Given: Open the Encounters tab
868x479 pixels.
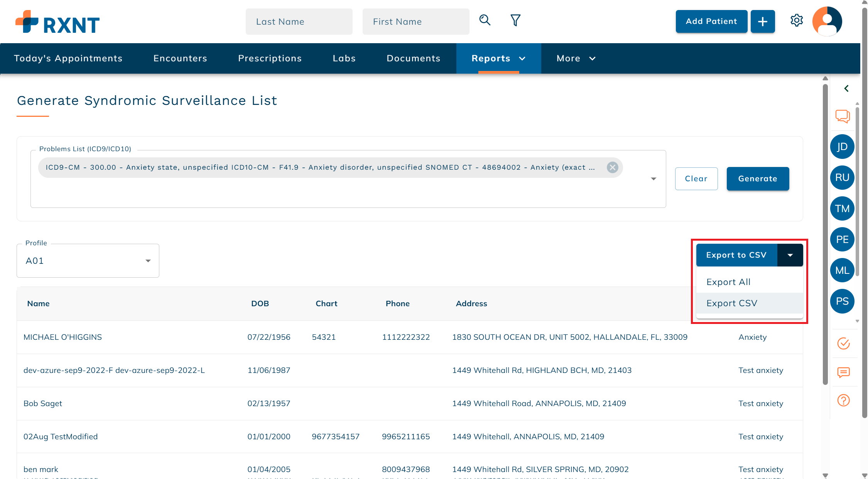Looking at the screenshot, I should point(180,58).
